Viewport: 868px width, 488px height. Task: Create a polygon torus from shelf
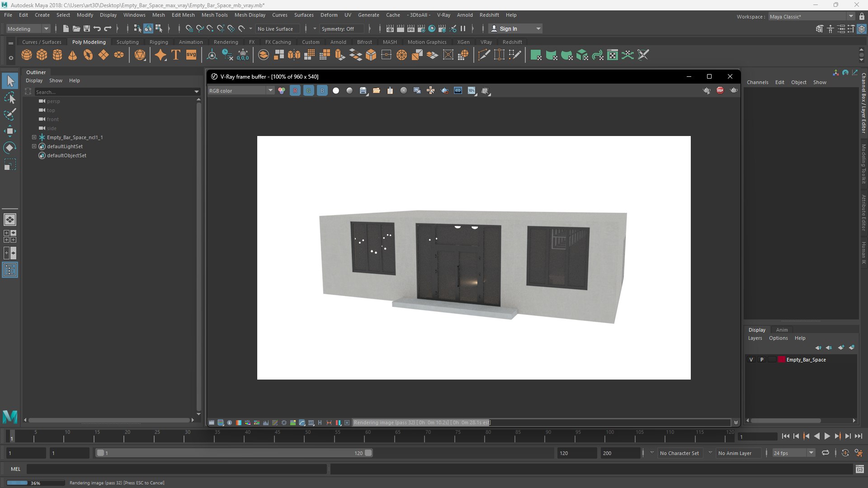point(88,55)
